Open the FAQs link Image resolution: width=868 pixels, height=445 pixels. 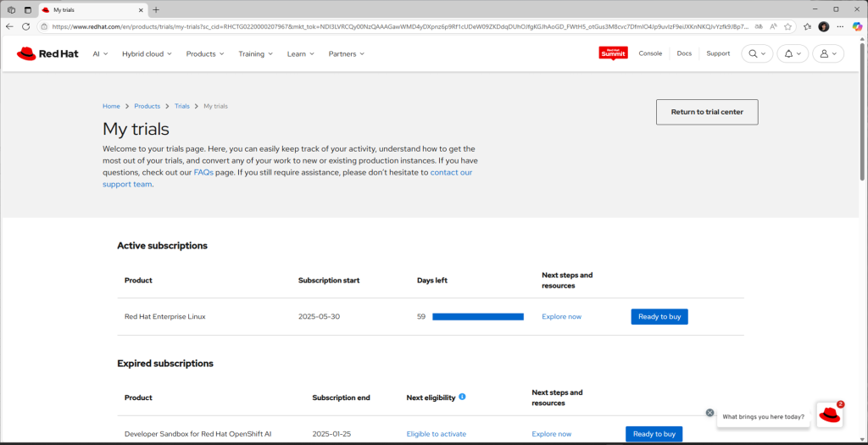(203, 172)
